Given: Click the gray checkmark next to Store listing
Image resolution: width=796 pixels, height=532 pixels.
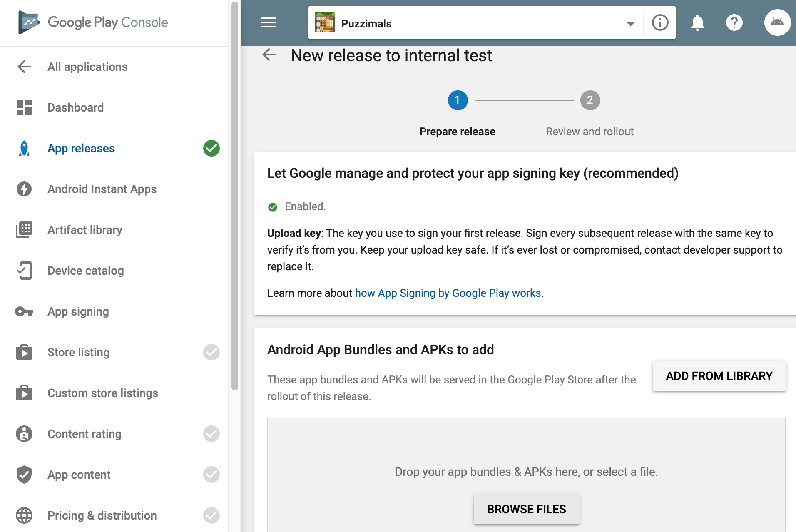Looking at the screenshot, I should [211, 352].
